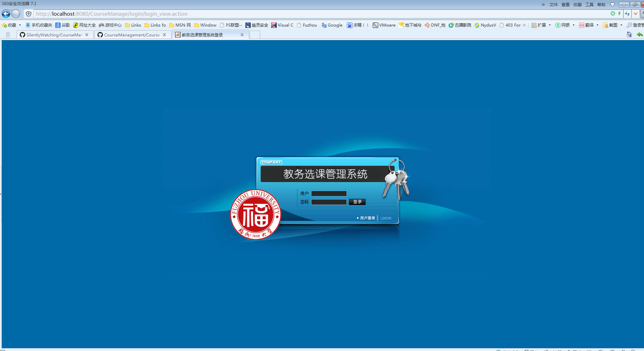Expand the 网银 dropdown arrow

click(x=573, y=25)
